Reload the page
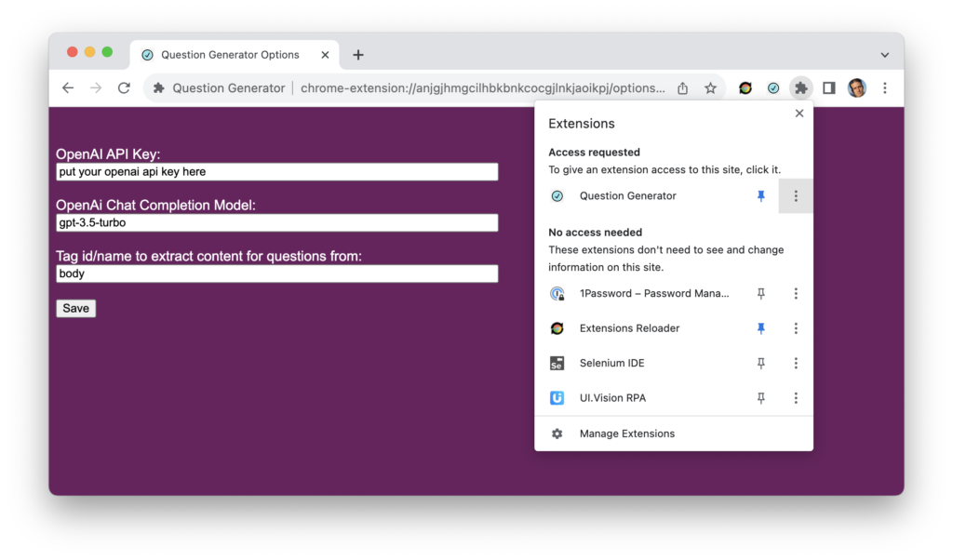 124,88
